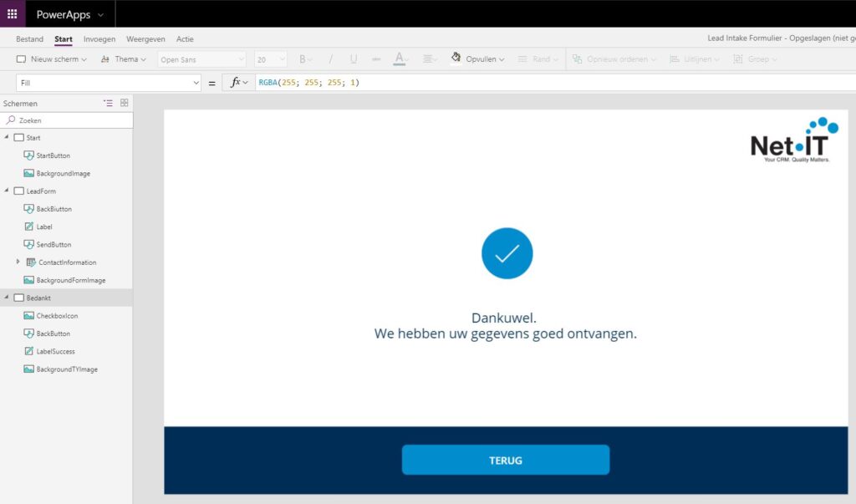Open the Invoegen ribbon tab
The image size is (856, 504).
99,39
